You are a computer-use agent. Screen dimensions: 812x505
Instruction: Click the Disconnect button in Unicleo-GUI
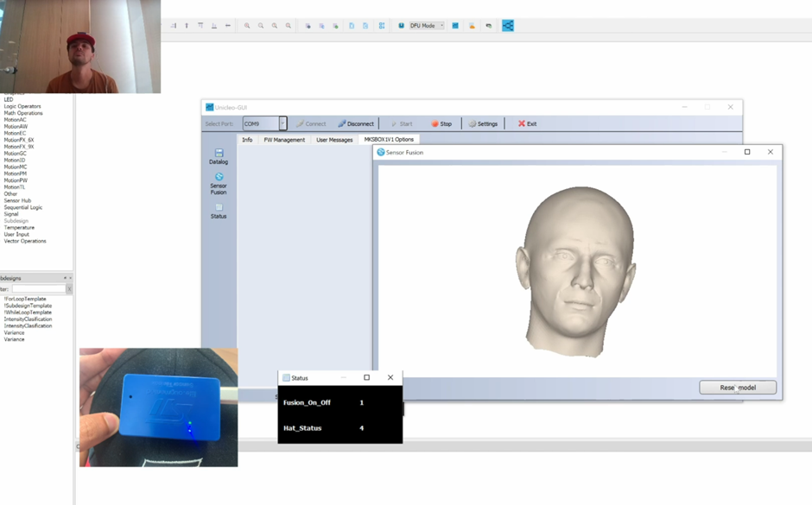[356, 123]
